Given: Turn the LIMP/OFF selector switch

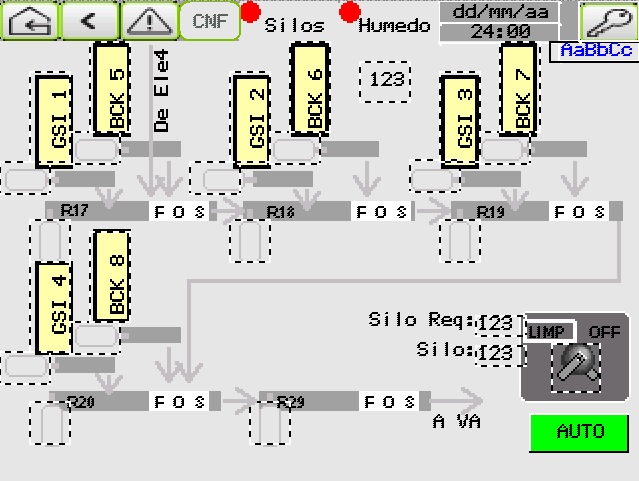Looking at the screenshot, I should (x=576, y=367).
